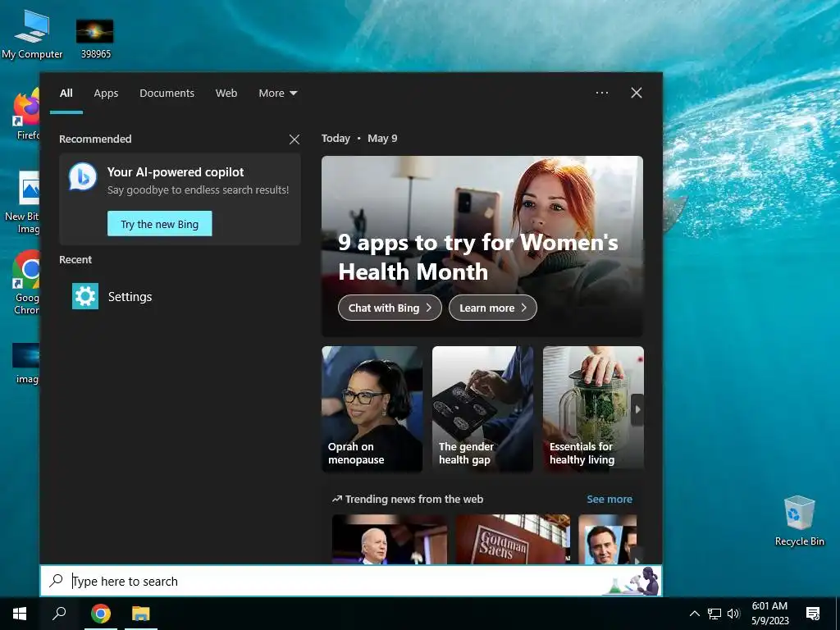Click Your AI-powered copilot heading

(x=176, y=172)
